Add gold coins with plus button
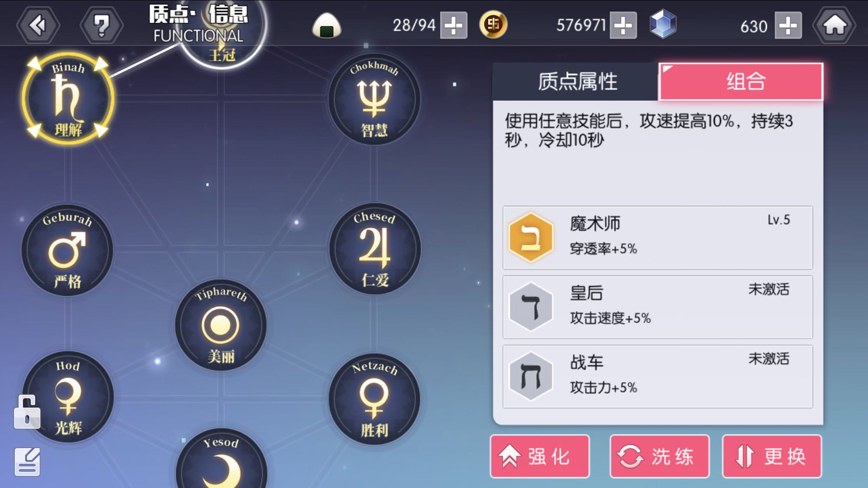This screenshot has width=868, height=488. click(x=623, y=25)
